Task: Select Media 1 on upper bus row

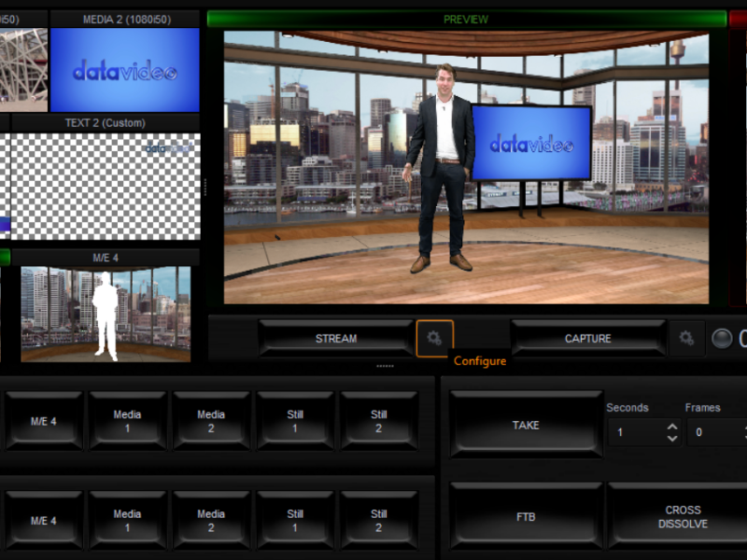Action: point(127,422)
